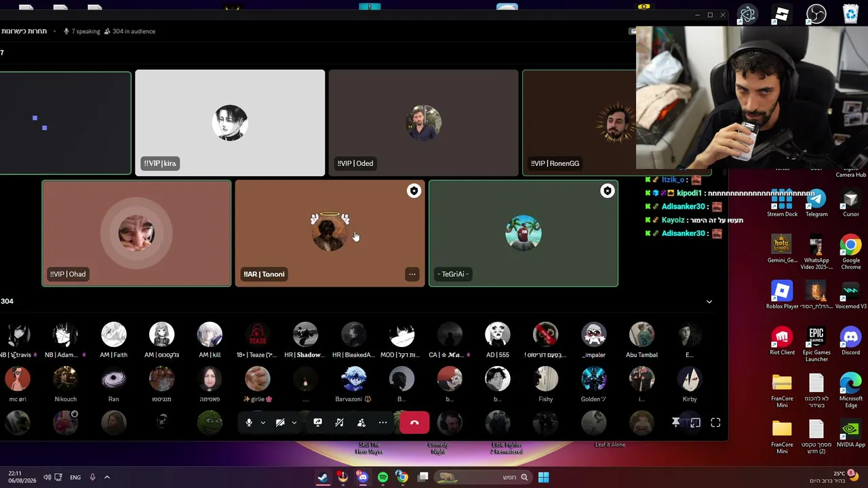Viewport: 868px width, 488px height.
Task: Open audience member AD | 555's avatar
Action: (x=498, y=335)
